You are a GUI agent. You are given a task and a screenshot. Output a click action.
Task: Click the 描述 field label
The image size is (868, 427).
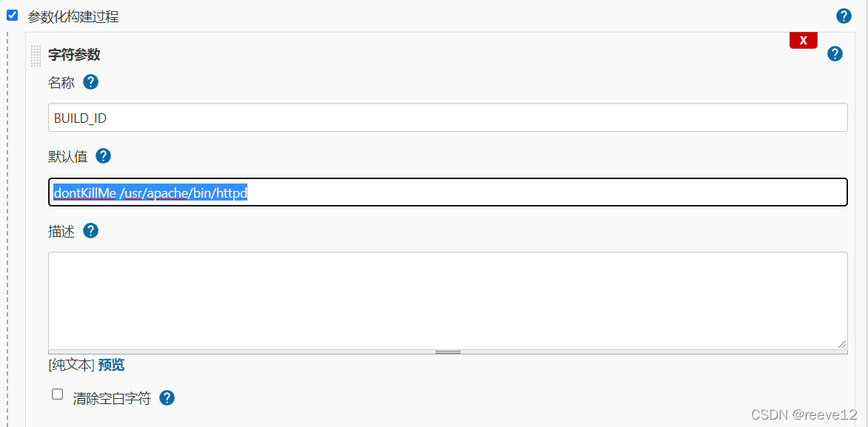click(61, 232)
